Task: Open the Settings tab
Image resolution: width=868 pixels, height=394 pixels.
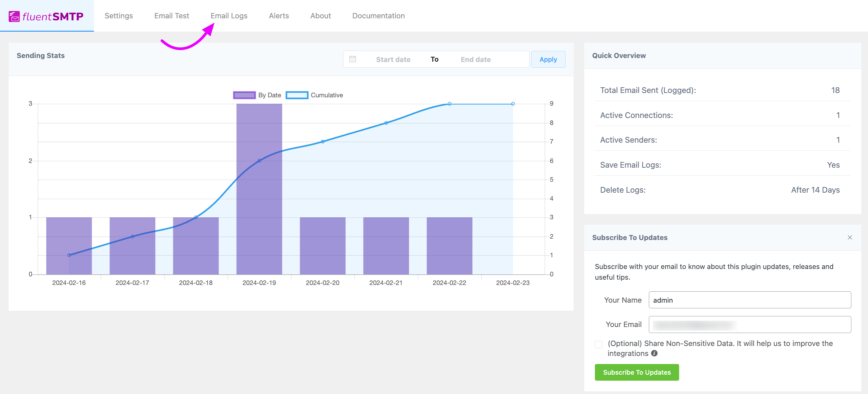Action: (119, 16)
